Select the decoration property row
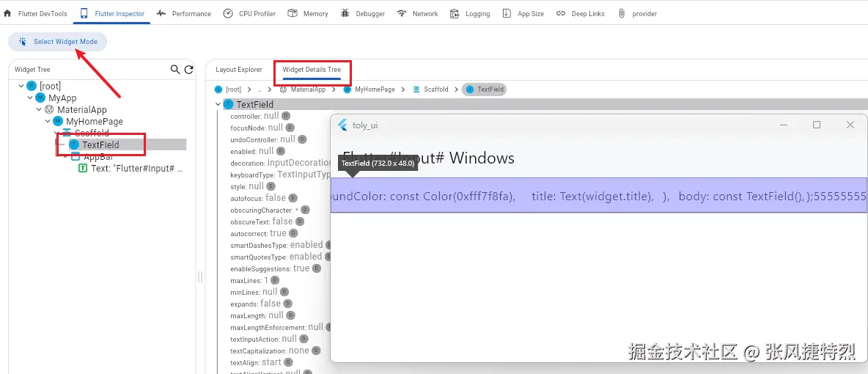 pos(280,163)
